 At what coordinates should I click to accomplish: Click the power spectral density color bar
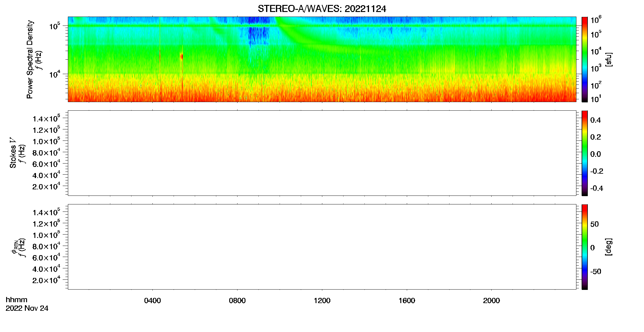point(585,59)
